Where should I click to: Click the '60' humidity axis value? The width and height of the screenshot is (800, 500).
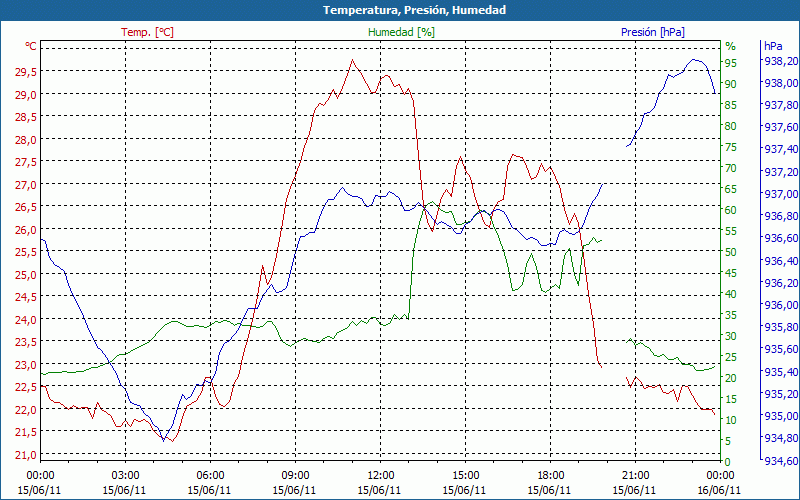(731, 210)
